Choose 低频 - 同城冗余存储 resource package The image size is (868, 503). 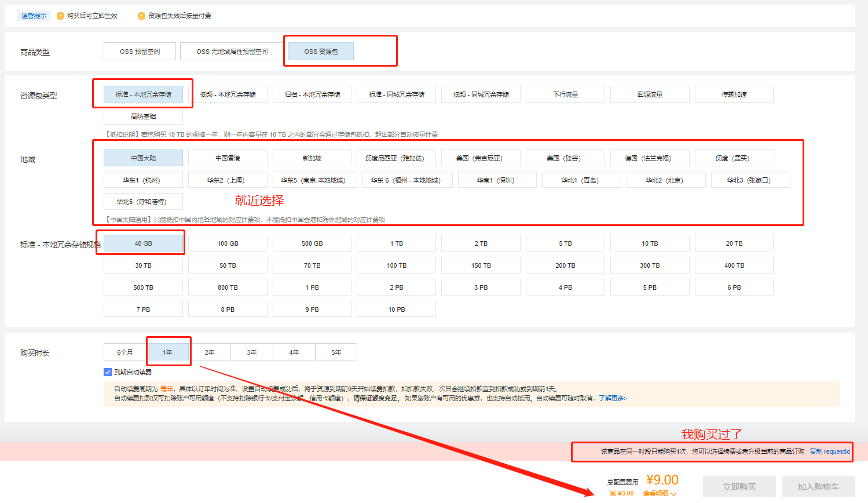[x=481, y=94]
